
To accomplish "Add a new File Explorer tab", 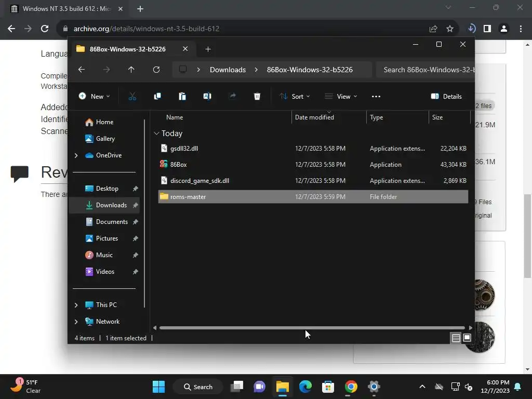I will (208, 49).
